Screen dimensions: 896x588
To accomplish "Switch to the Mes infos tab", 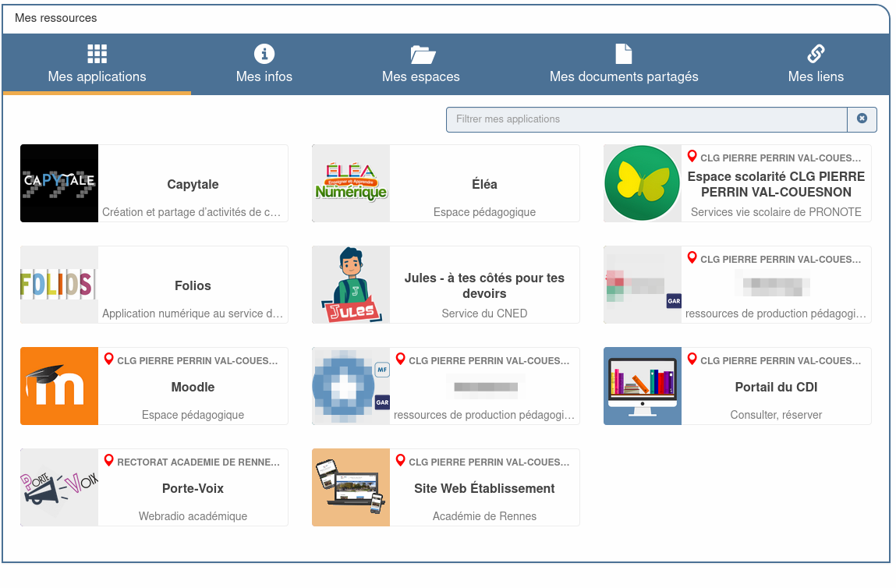I will pos(264,65).
